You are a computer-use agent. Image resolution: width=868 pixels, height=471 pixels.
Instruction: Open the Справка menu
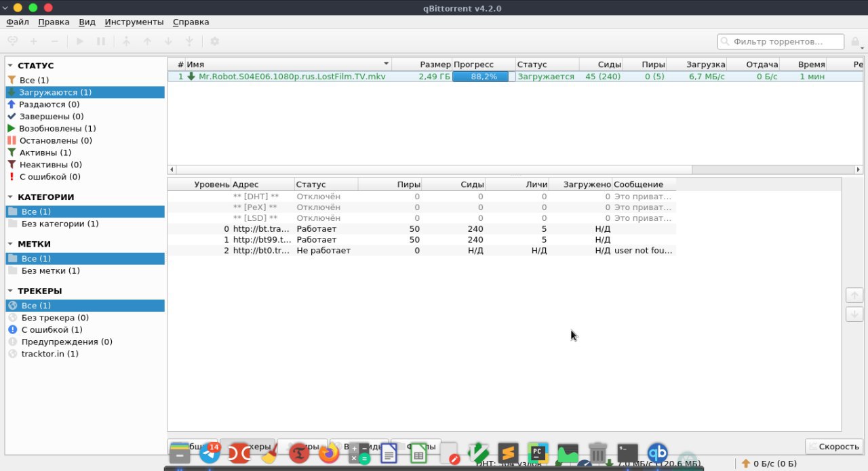click(191, 22)
